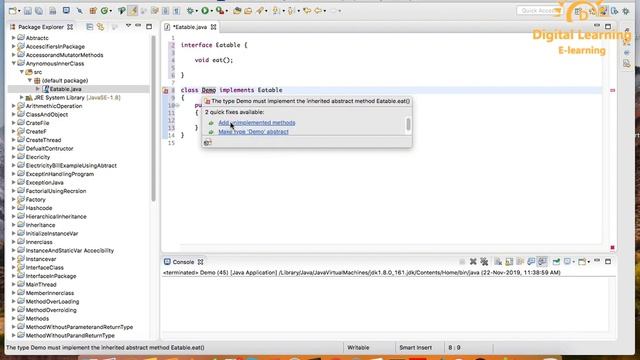Click the Save toolbar icon
640x360 pixels.
(28, 11)
